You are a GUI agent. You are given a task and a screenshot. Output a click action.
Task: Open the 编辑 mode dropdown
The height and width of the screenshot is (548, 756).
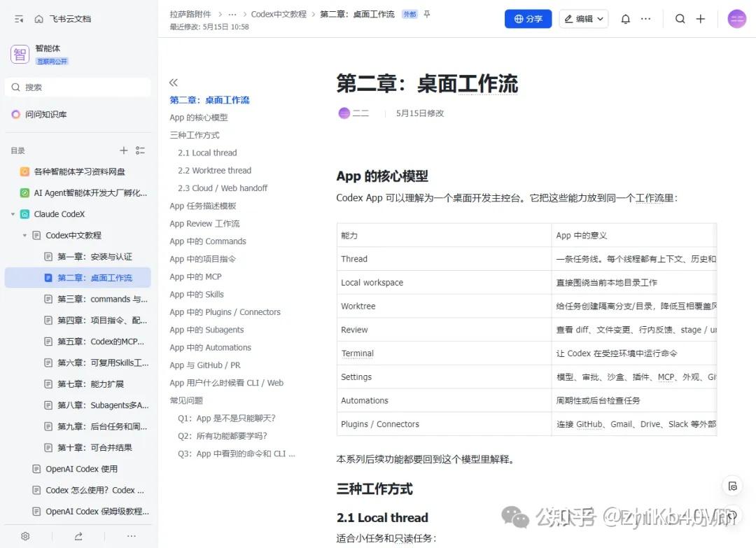pos(584,19)
